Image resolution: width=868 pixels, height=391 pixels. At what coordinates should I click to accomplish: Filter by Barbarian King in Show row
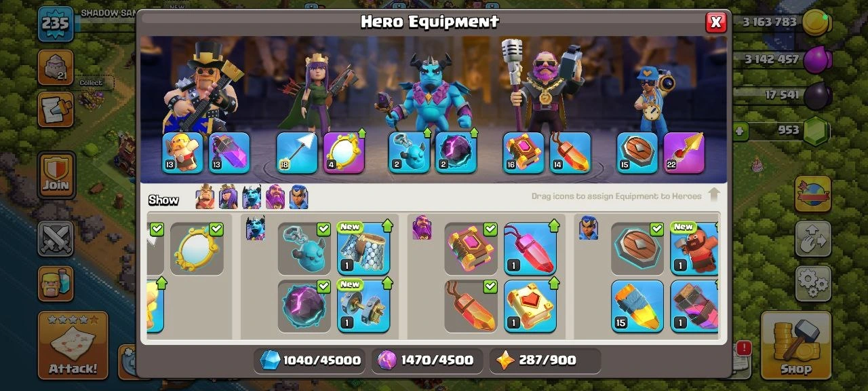tap(205, 197)
